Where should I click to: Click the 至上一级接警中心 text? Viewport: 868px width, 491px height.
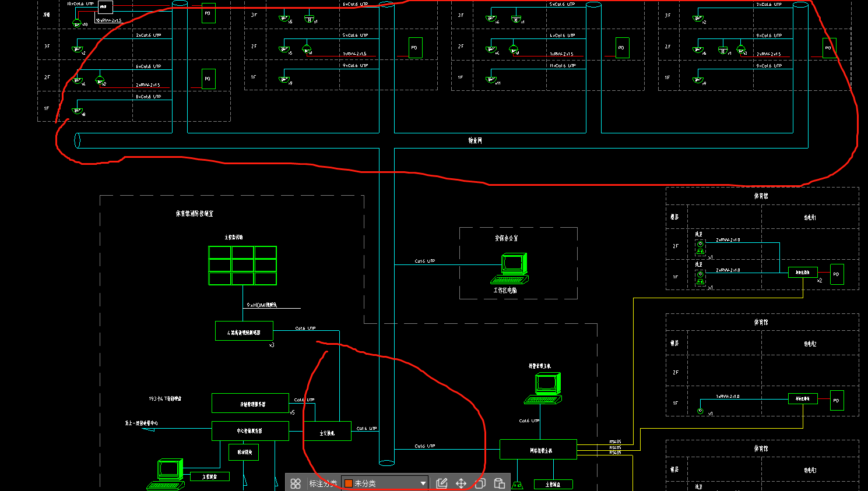(141, 423)
